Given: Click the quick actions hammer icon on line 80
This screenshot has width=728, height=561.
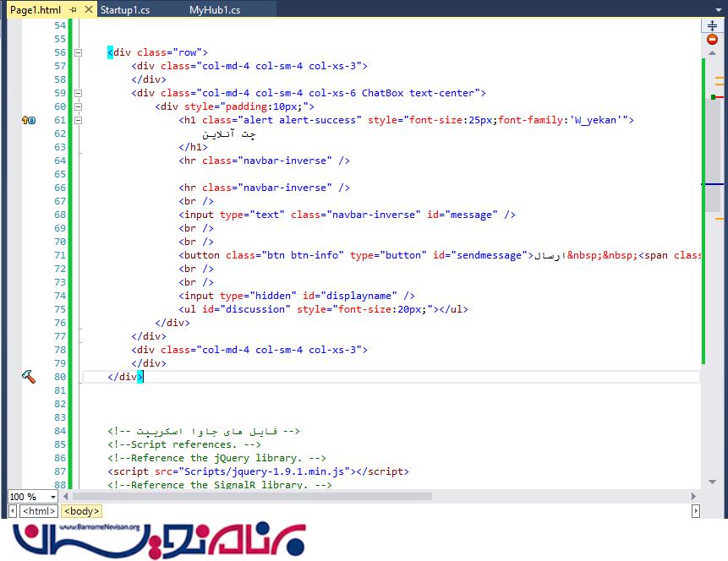Looking at the screenshot, I should (29, 377).
